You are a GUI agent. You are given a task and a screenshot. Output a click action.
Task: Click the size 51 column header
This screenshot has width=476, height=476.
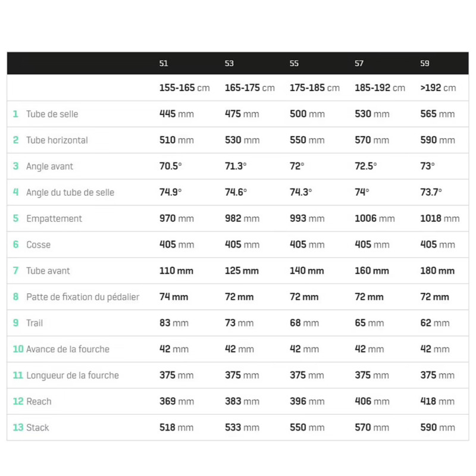(x=164, y=64)
